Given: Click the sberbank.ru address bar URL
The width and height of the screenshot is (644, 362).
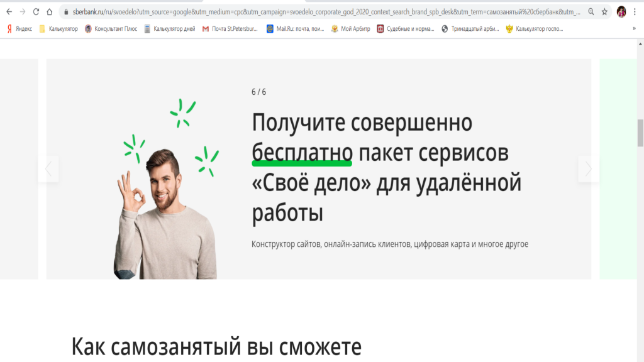Looking at the screenshot, I should pyautogui.click(x=314, y=11).
